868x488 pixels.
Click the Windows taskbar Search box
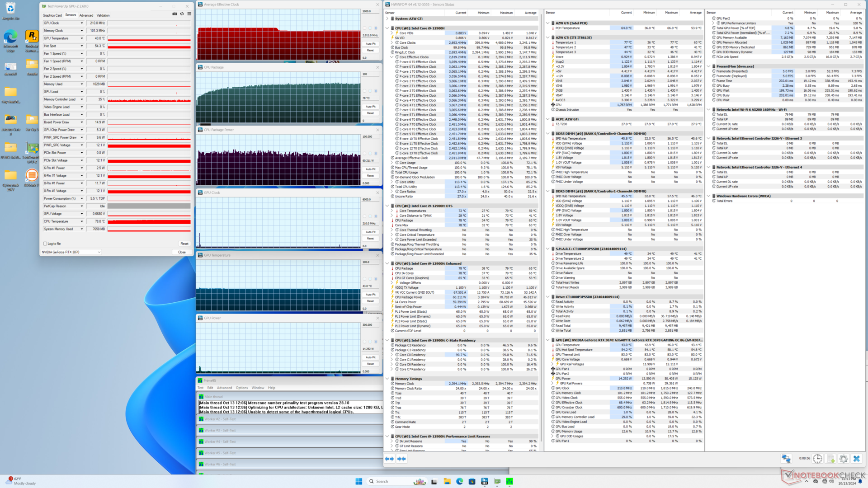pyautogui.click(x=382, y=481)
